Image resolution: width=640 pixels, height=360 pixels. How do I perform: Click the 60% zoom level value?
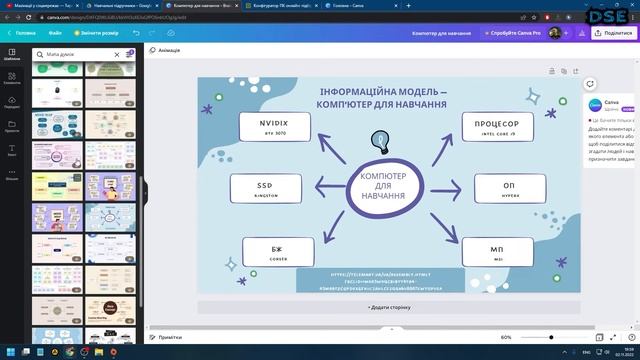pos(506,337)
